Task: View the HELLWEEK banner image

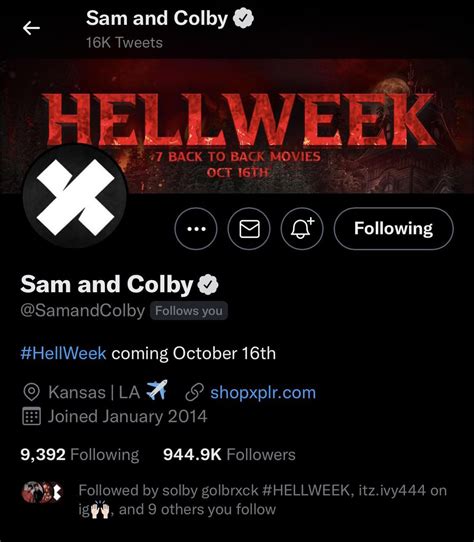Action: (x=237, y=126)
